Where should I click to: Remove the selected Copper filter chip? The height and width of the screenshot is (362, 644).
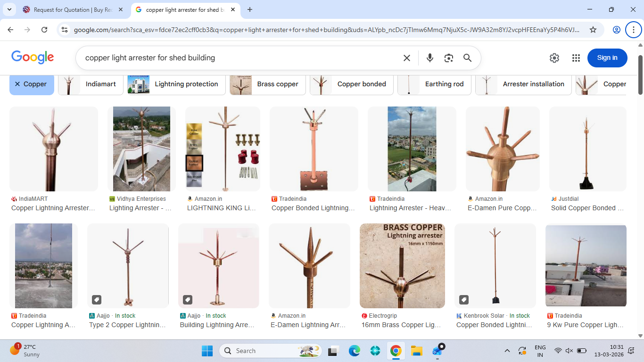(x=17, y=84)
